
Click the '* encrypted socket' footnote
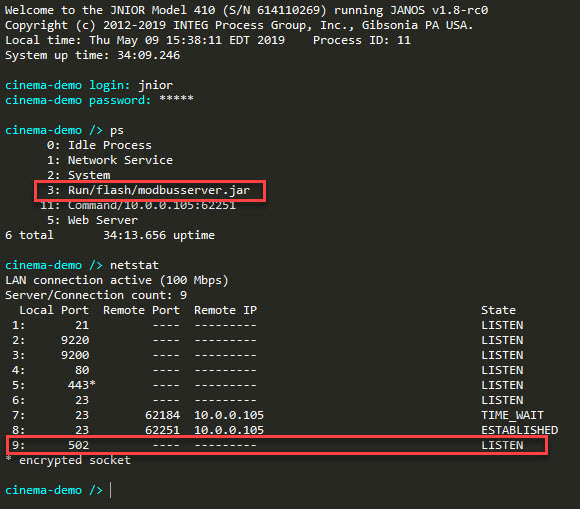pyautogui.click(x=68, y=460)
